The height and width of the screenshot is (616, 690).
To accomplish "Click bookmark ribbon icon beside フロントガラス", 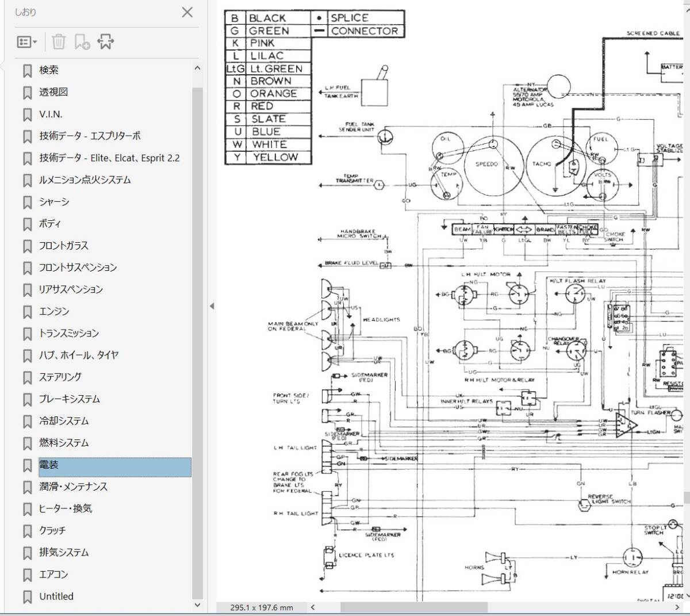I will (x=27, y=246).
